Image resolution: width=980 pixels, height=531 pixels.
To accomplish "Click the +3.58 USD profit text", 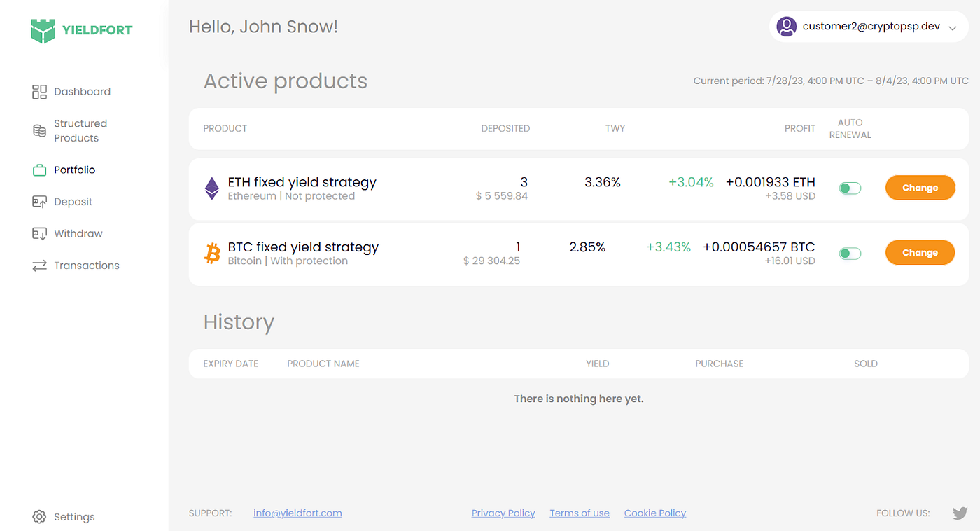I will pyautogui.click(x=790, y=196).
